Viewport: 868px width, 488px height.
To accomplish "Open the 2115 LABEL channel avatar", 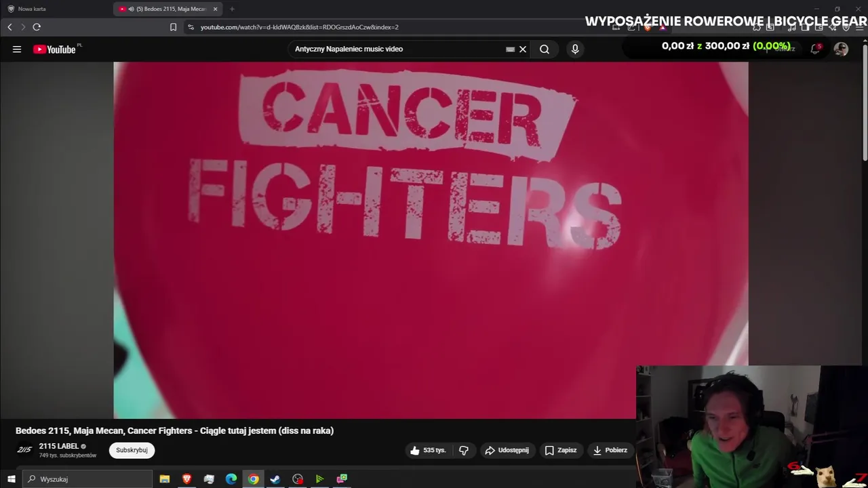I will pos(24,450).
